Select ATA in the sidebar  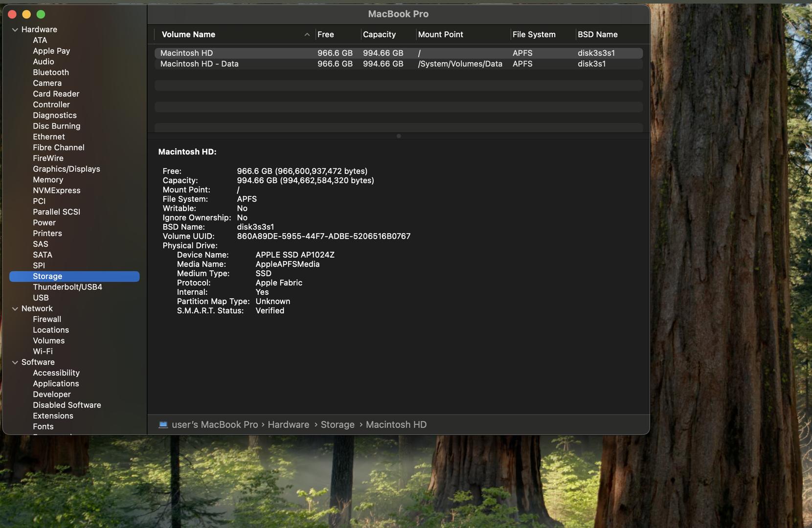pos(40,41)
